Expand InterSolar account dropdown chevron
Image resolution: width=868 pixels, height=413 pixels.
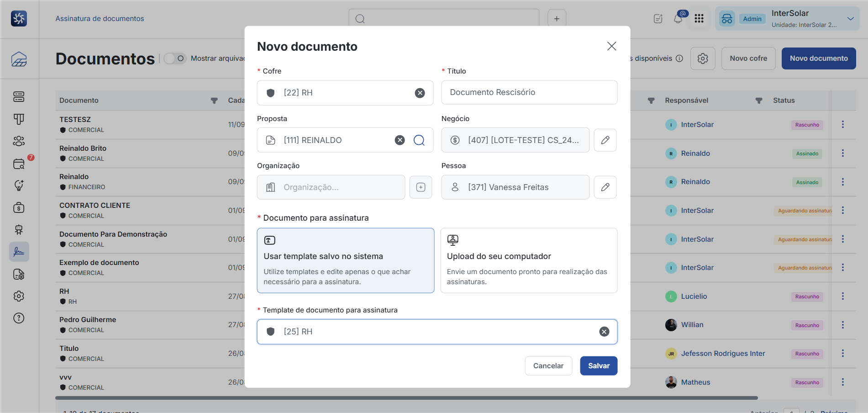(850, 19)
